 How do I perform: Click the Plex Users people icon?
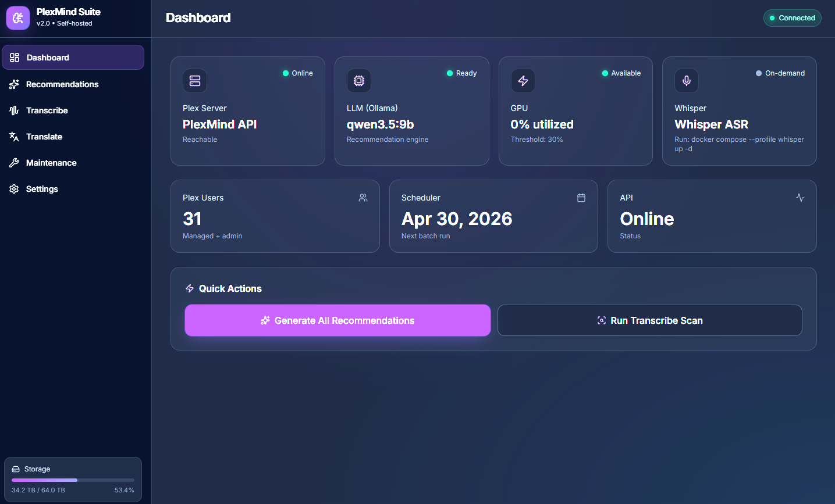(x=363, y=198)
